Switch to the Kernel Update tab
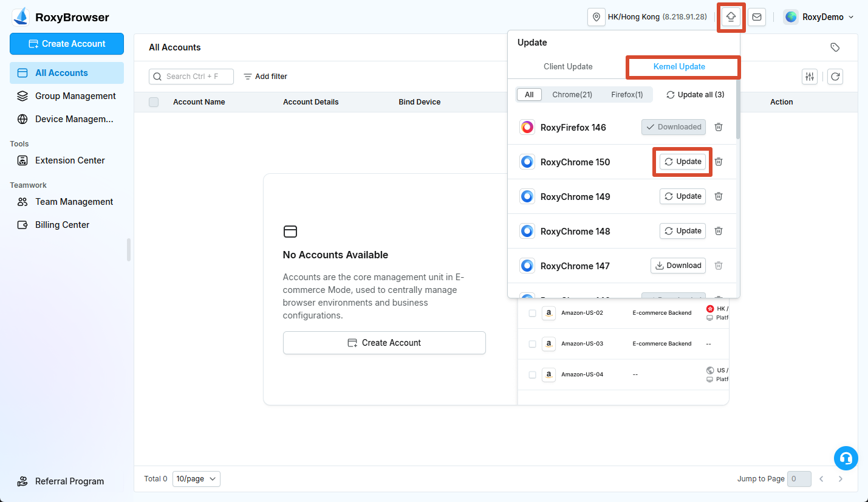 click(679, 66)
